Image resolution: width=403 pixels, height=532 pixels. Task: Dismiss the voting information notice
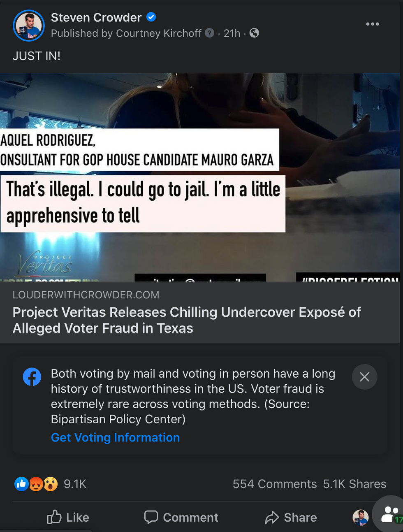[x=364, y=376]
